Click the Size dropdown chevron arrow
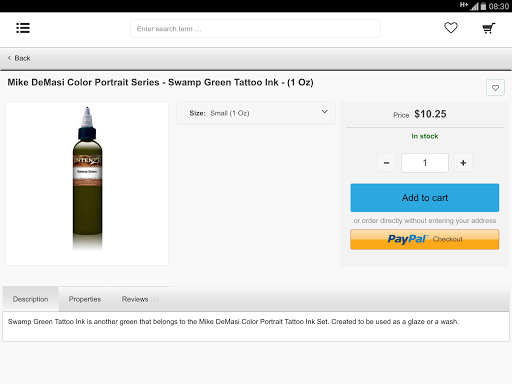Image resolution: width=512 pixels, height=384 pixels. [324, 112]
